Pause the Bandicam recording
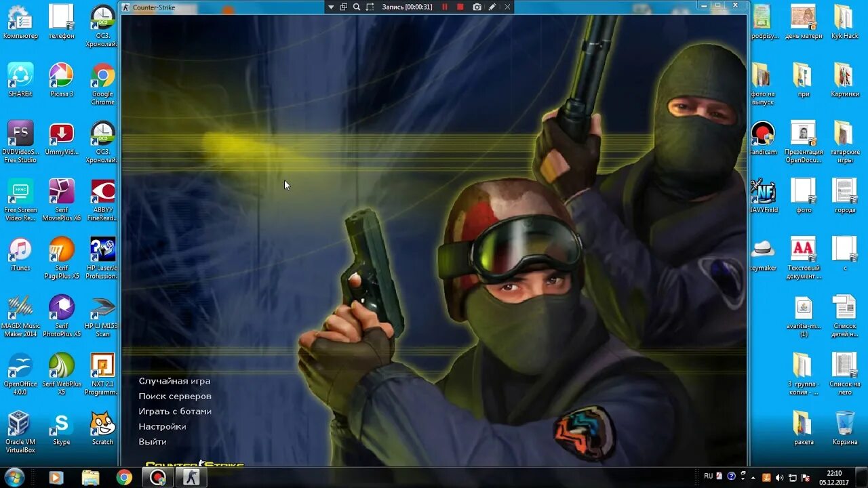Image resolution: width=868 pixels, height=488 pixels. (x=445, y=7)
